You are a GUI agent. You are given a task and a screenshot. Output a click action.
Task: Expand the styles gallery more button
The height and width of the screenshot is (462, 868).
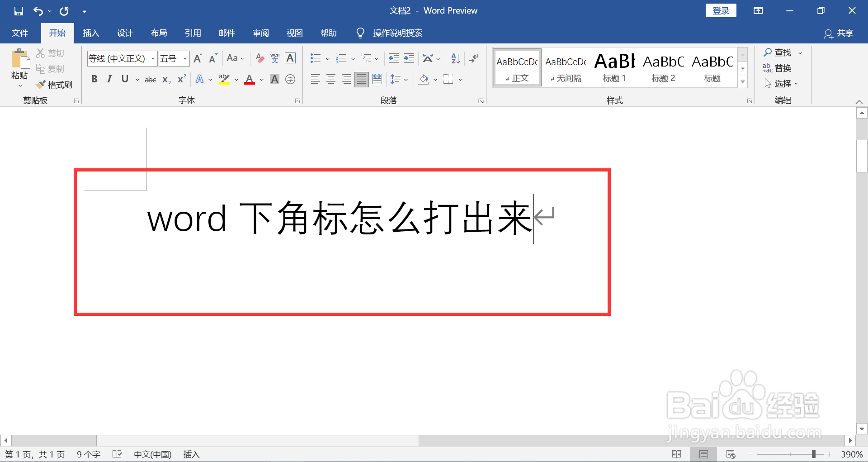click(743, 82)
